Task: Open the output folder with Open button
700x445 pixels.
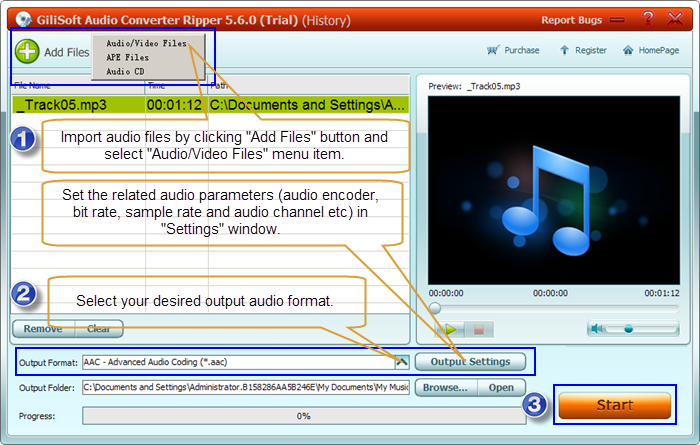Action: (501, 387)
